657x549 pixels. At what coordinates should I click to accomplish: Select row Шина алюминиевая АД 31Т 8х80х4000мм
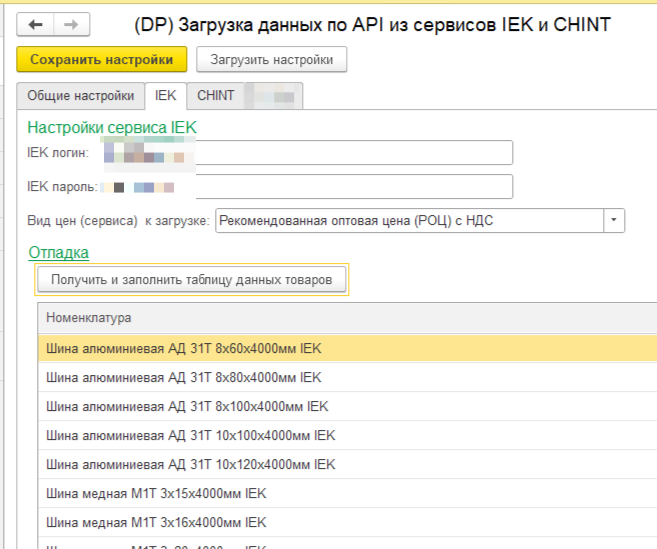(184, 377)
